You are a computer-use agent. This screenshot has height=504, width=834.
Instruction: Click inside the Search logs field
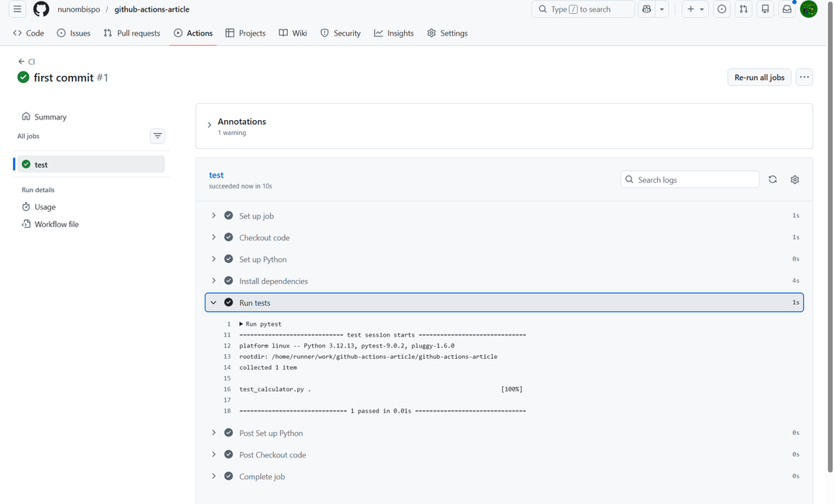click(x=690, y=179)
